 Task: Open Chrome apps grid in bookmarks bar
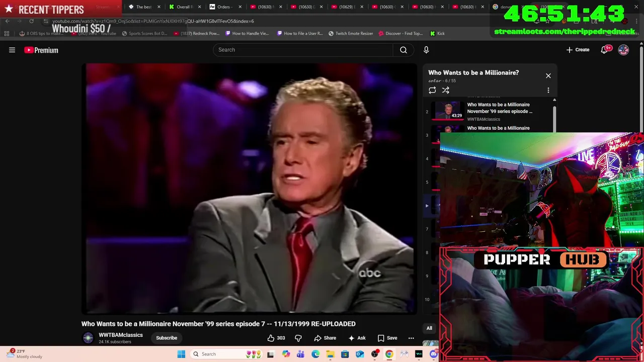[x=7, y=34]
